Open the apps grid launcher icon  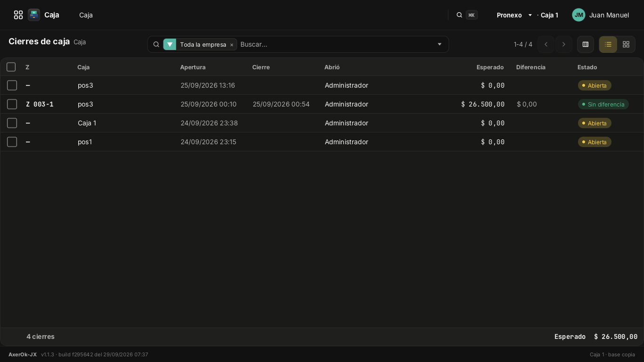(18, 15)
